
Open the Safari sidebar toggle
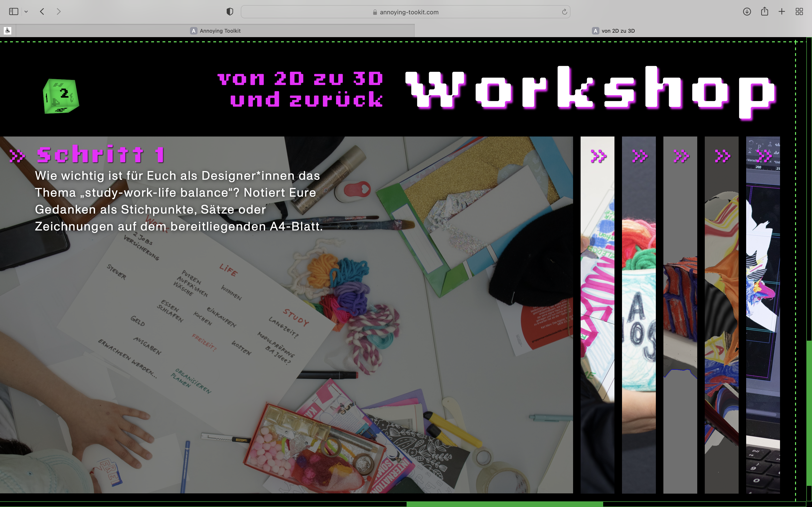[13, 12]
